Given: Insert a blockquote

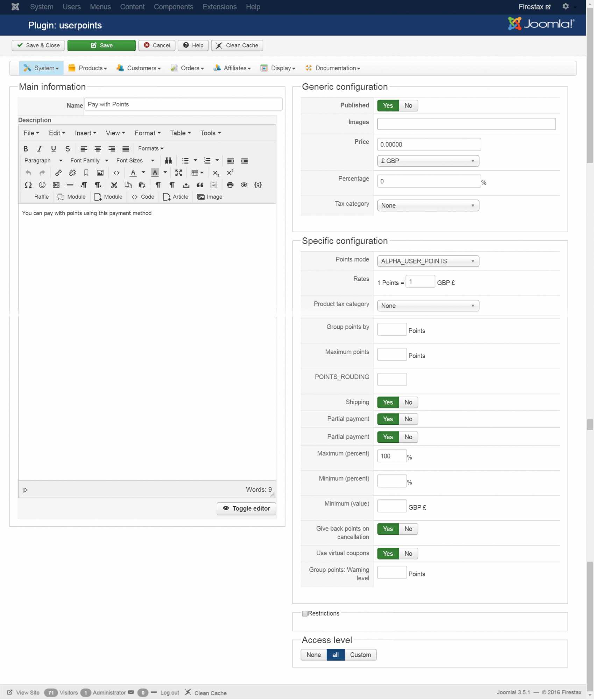Looking at the screenshot, I should tap(200, 185).
